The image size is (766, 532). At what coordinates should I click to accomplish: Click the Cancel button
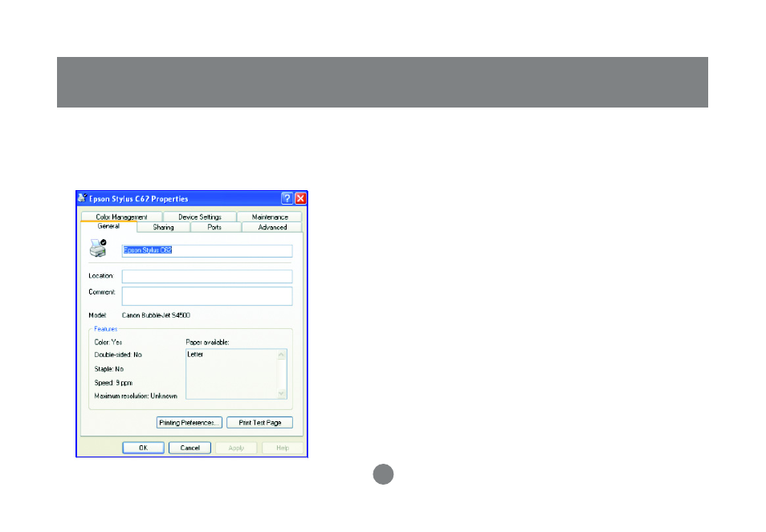(x=189, y=448)
